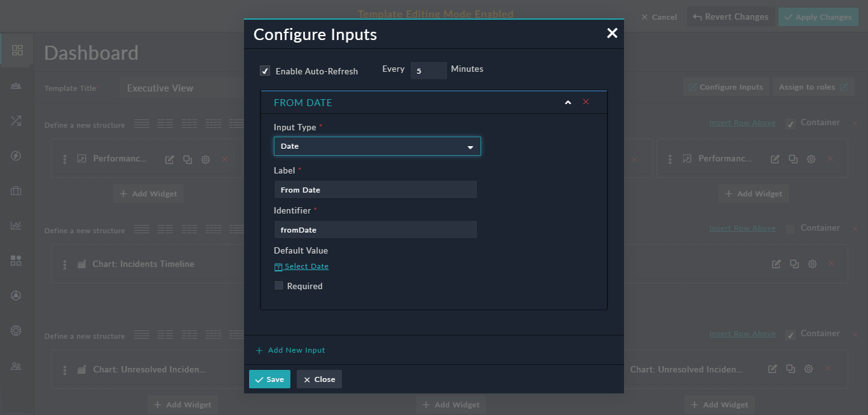Open the Select Date calendar picker
This screenshot has width=868, height=415.
[301, 266]
